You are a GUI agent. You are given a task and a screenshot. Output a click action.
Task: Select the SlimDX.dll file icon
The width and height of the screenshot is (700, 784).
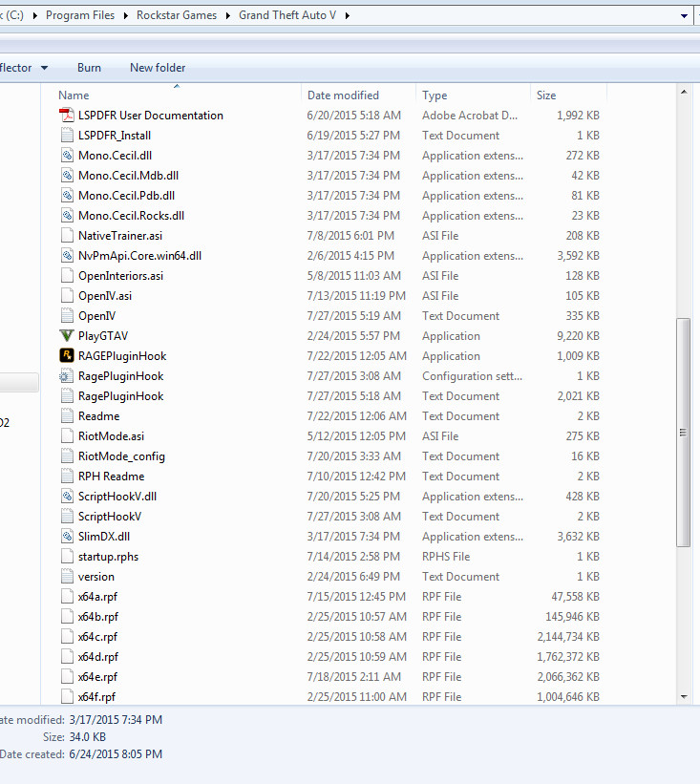click(67, 537)
